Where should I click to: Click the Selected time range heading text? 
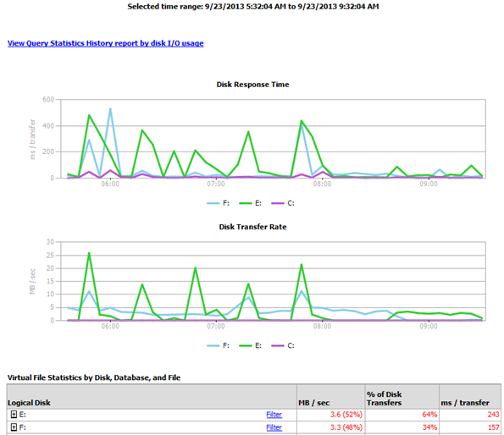[253, 7]
